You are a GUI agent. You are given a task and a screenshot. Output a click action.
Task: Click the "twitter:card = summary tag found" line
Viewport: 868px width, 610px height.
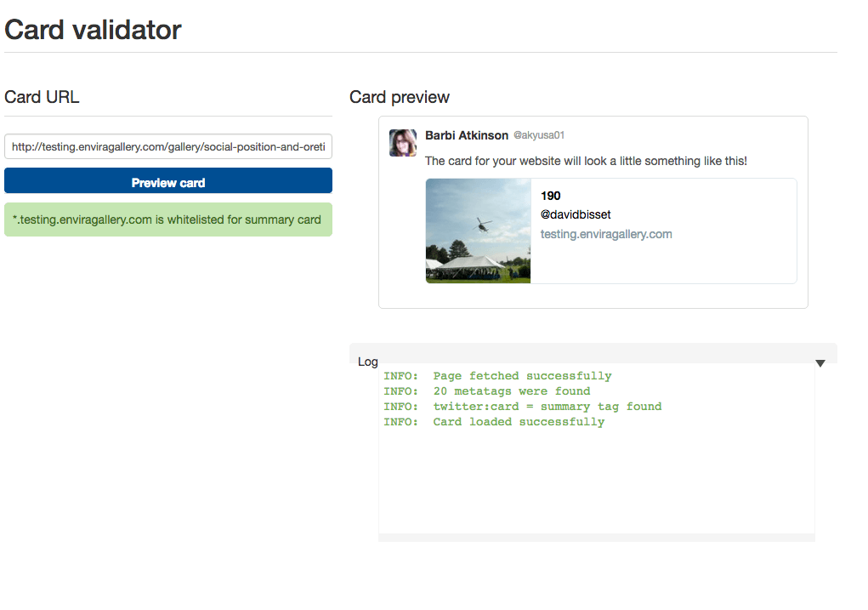point(522,407)
